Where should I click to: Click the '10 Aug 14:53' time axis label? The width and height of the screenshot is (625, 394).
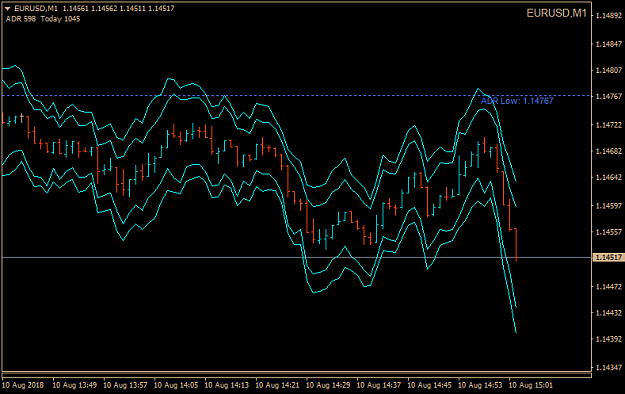tap(480, 385)
